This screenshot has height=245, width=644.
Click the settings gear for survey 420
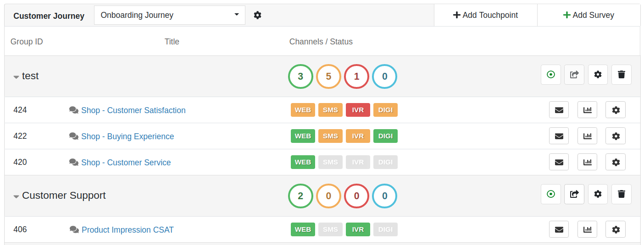[x=616, y=162]
